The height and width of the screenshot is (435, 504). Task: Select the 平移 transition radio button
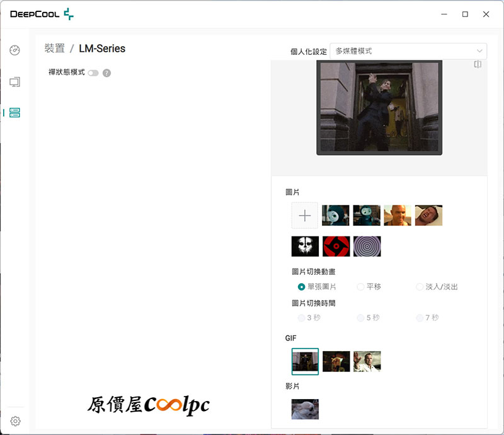tap(361, 287)
